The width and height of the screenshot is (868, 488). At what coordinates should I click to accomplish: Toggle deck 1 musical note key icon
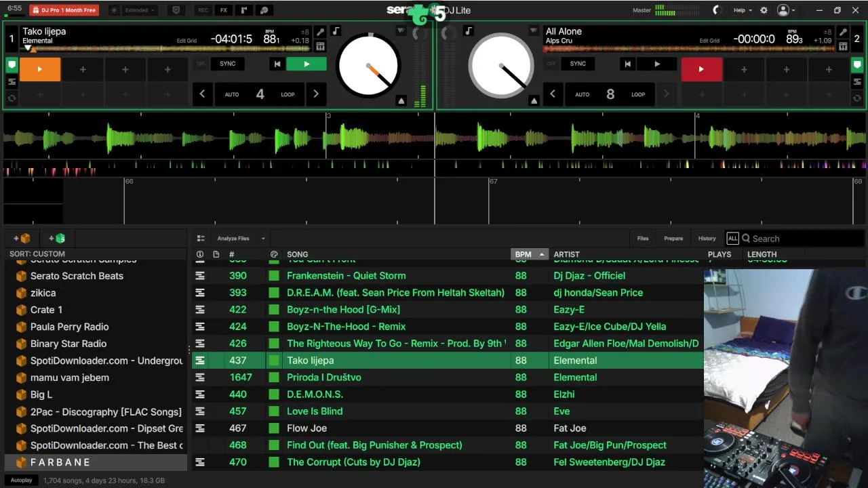(x=336, y=31)
